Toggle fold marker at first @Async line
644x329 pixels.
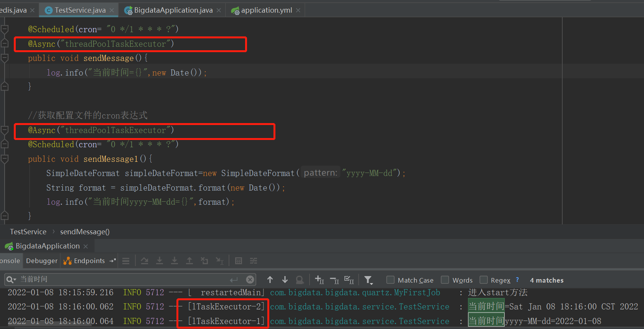pos(5,43)
